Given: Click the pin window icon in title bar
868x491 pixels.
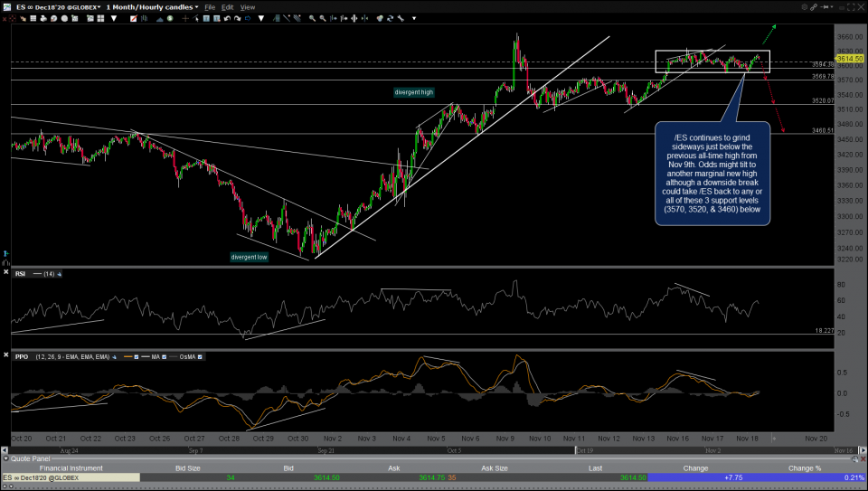Looking at the screenshot, I should 825,7.
